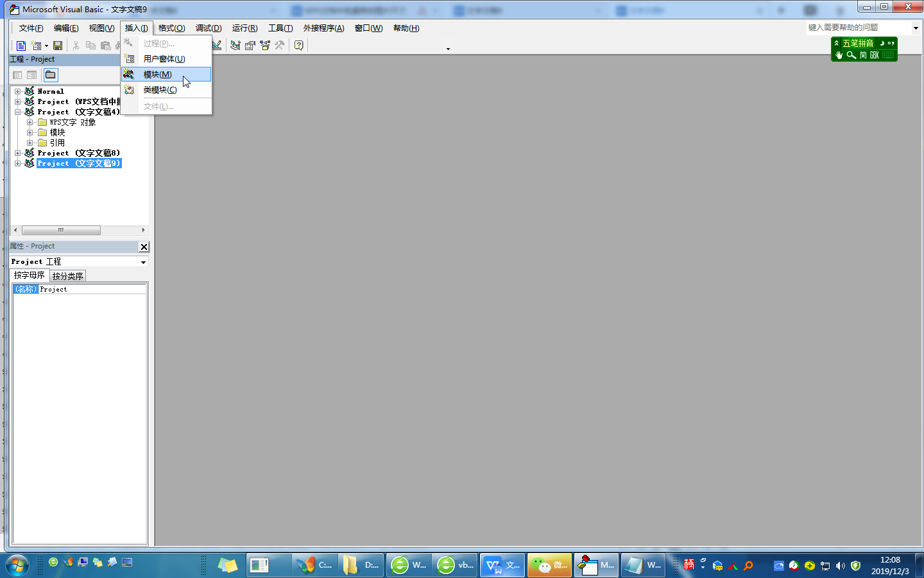Click the Design Mode toolbar icon
924x578 pixels.
coord(217,46)
